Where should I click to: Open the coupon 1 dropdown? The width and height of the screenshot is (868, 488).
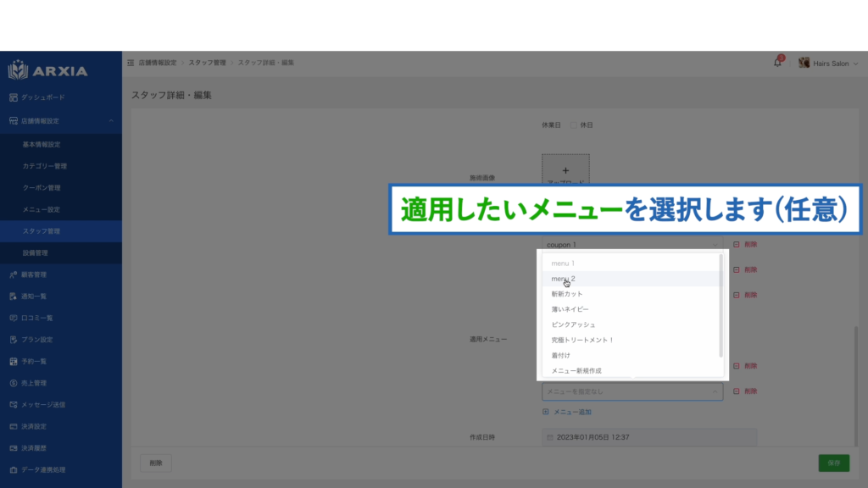(632, 245)
